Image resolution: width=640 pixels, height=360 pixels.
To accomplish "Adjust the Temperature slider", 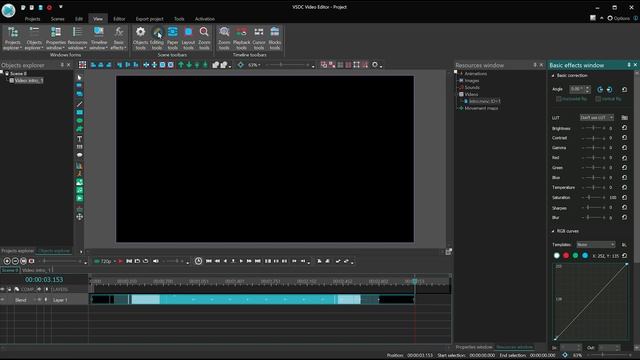I will (593, 187).
